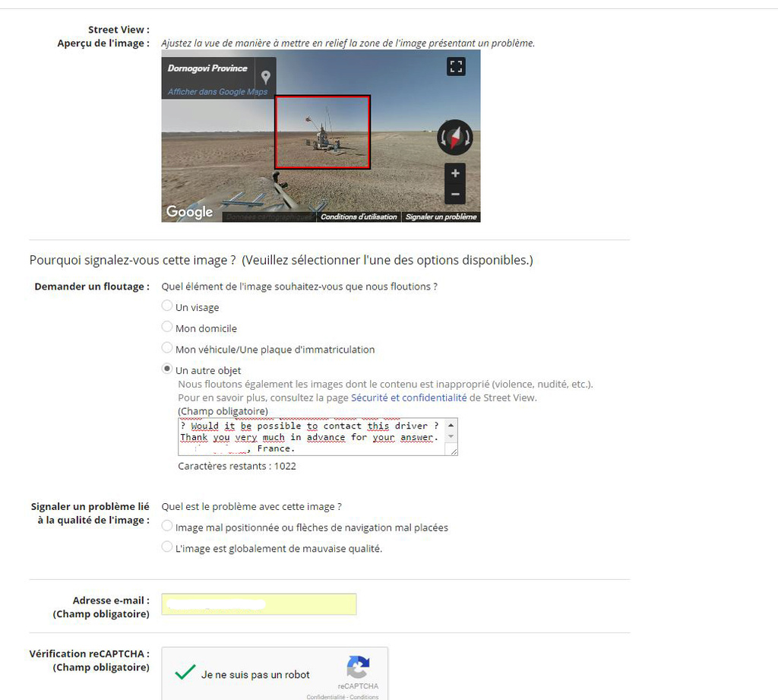
Task: Zoom out with the minus button
Action: coord(455,194)
